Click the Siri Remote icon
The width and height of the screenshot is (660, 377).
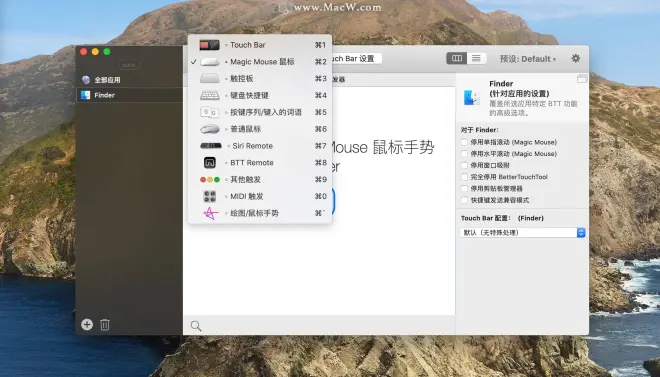(x=211, y=146)
